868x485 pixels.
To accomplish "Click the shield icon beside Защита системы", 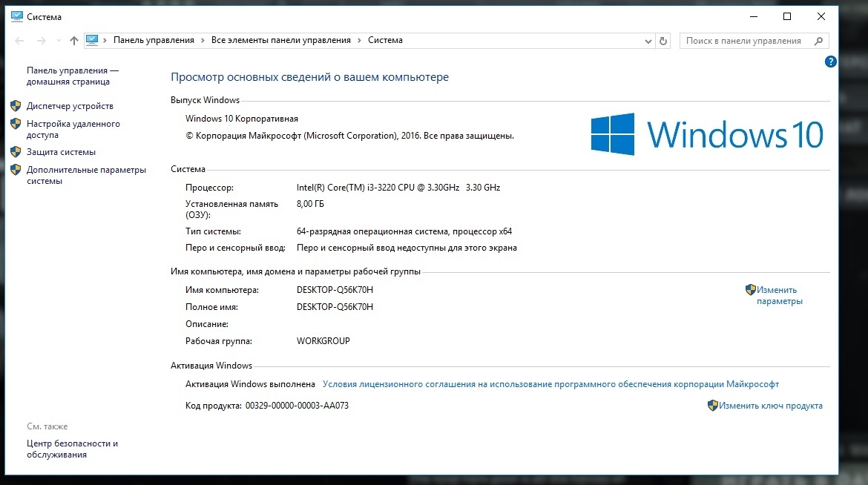I will click(16, 152).
